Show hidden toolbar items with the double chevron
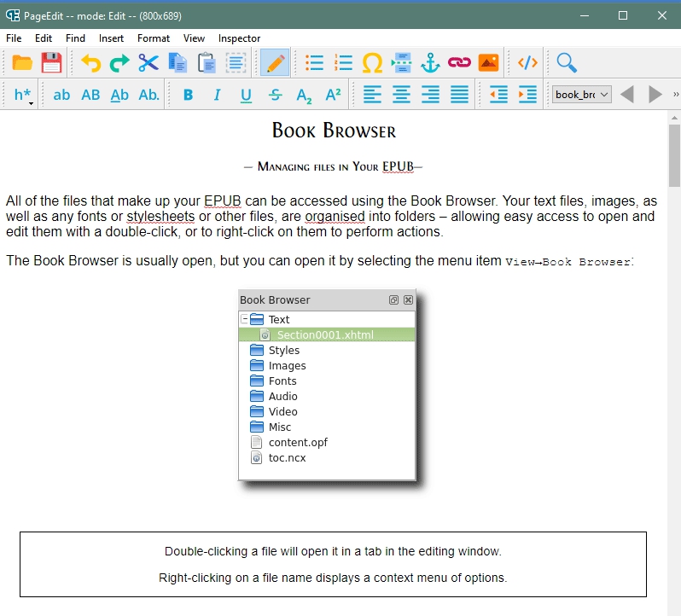This screenshot has width=681, height=616. (x=676, y=94)
